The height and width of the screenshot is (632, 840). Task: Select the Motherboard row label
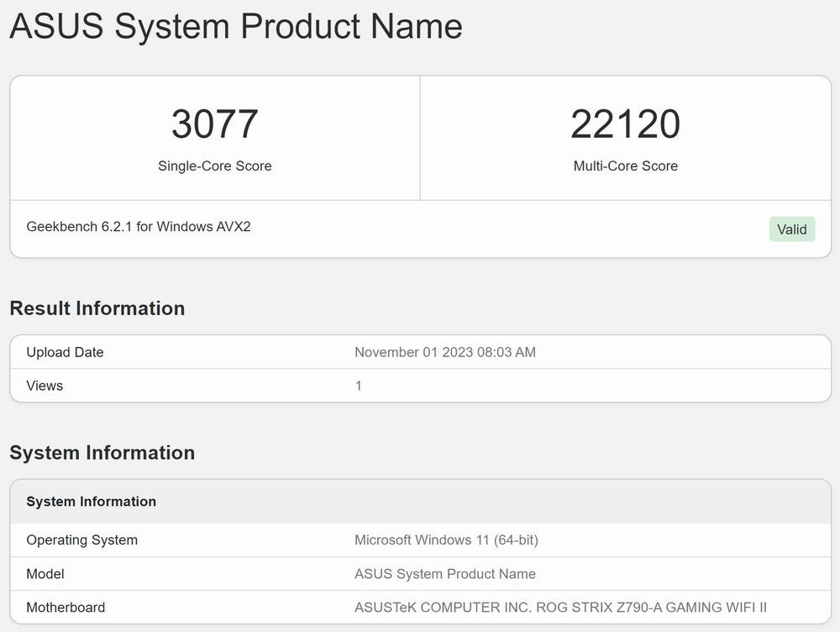(x=66, y=608)
